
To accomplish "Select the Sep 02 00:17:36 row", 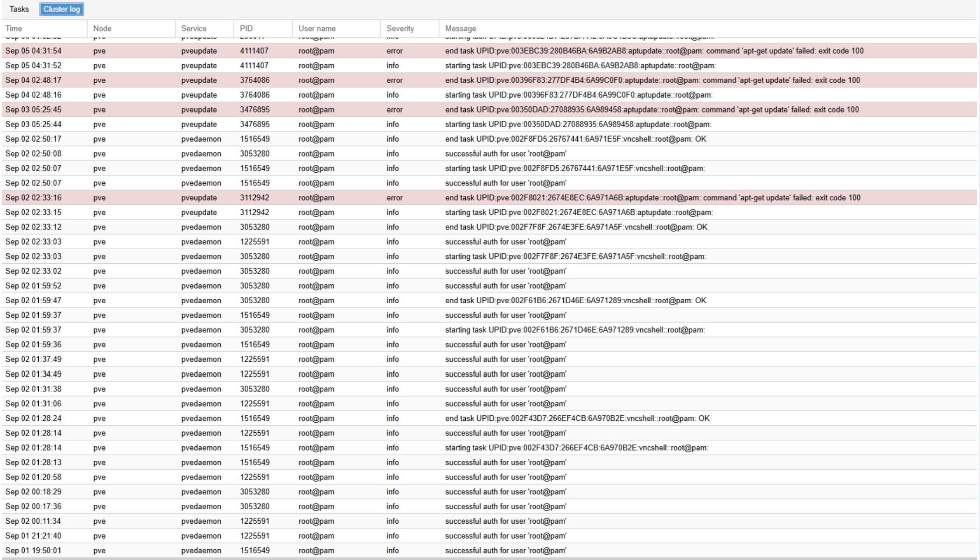I will coord(489,506).
